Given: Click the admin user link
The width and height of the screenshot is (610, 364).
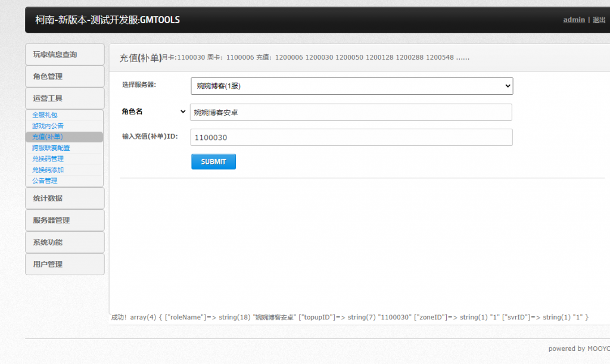Looking at the screenshot, I should tap(574, 20).
